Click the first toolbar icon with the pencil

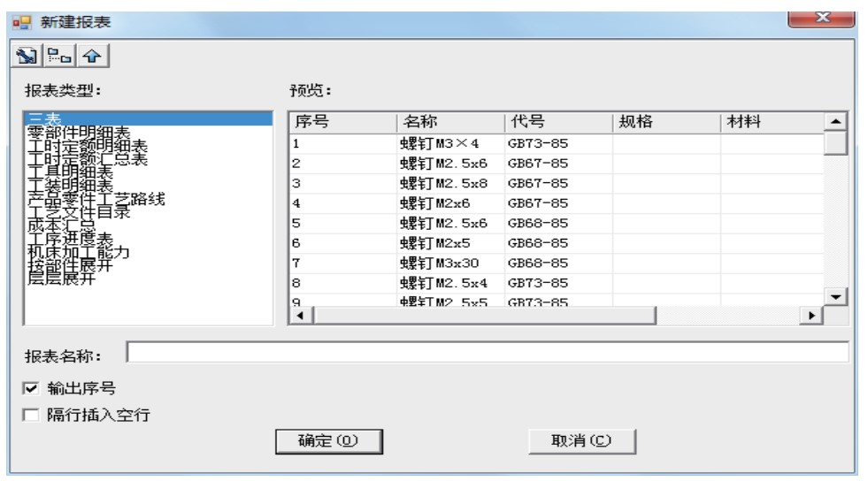click(28, 55)
